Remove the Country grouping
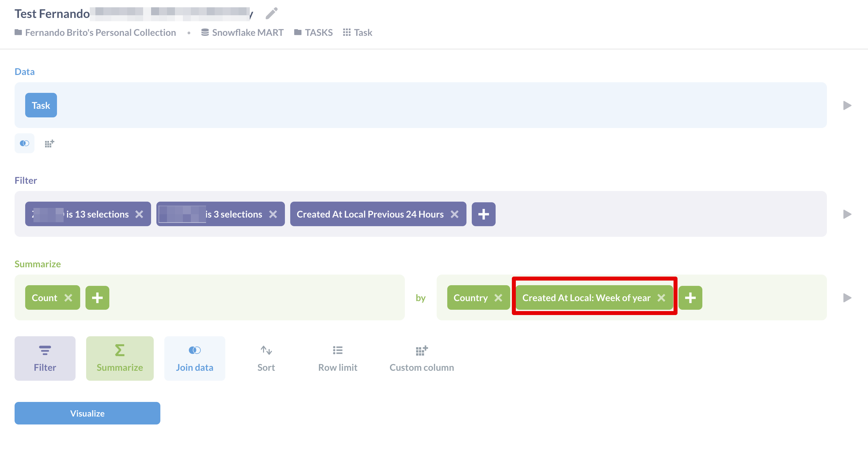Viewport: 868px width, 453px height. (499, 297)
